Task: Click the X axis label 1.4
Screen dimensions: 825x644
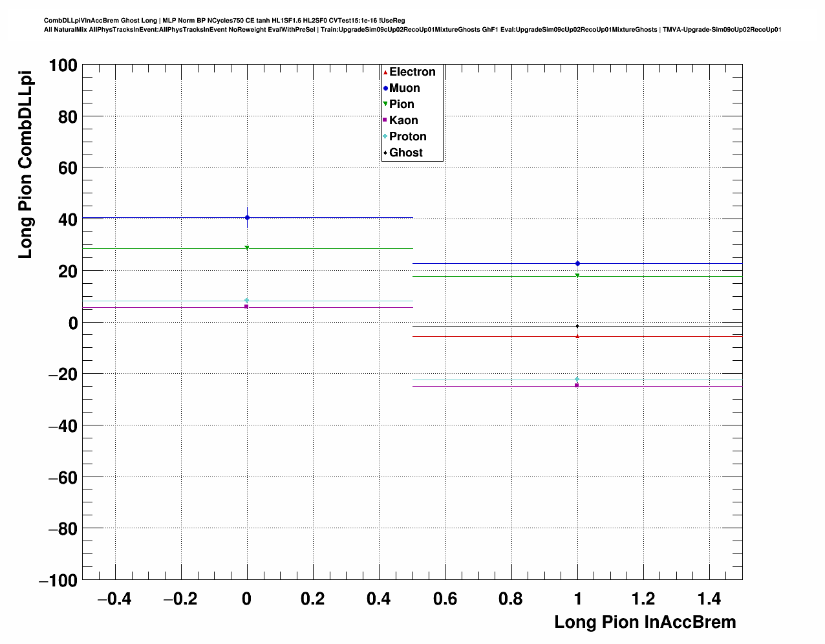Action: (709, 599)
